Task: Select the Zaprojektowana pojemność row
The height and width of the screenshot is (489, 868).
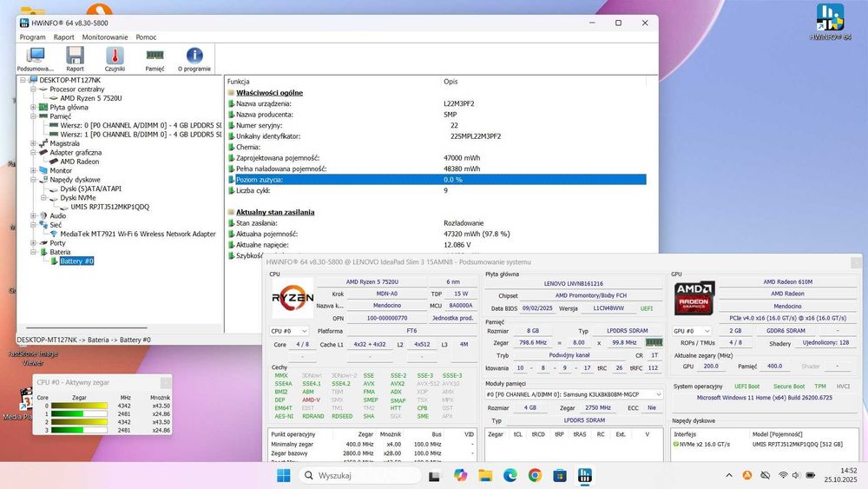Action: (437, 158)
